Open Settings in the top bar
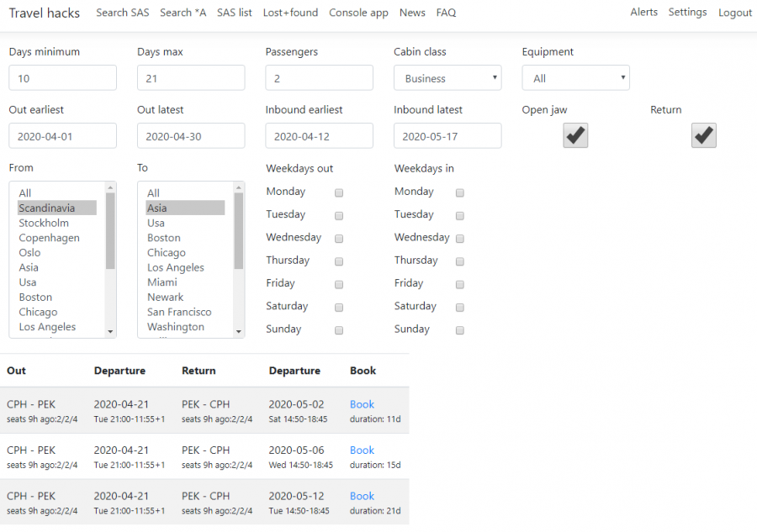This screenshot has height=532, width=757. [x=687, y=12]
